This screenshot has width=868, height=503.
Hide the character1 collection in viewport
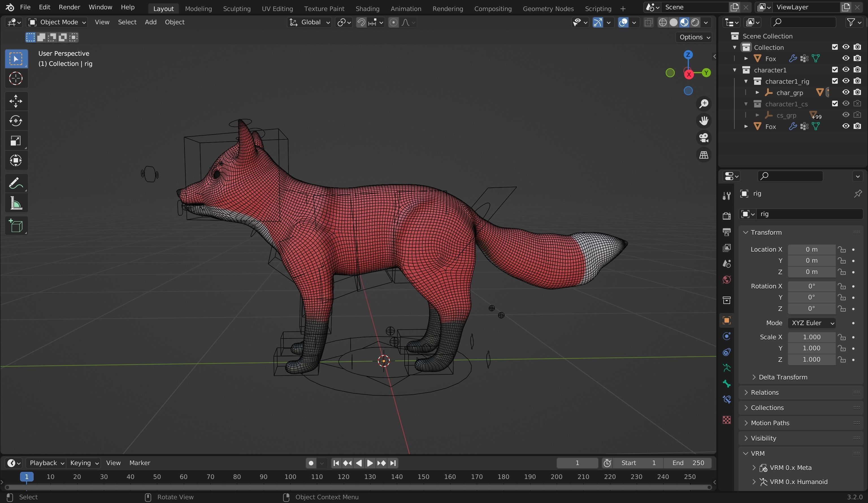pos(846,70)
